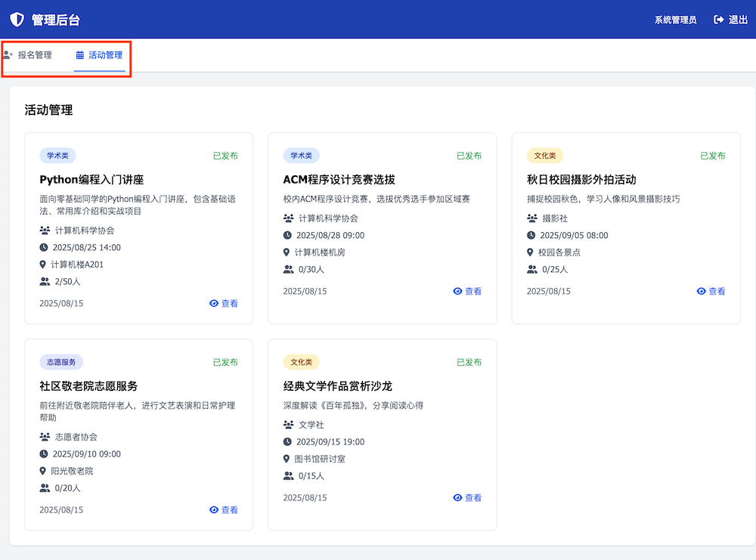This screenshot has height=560, width=756.
Task: Click 查看 on the ACM程序设计竞赛选拔 card
Action: [x=469, y=291]
